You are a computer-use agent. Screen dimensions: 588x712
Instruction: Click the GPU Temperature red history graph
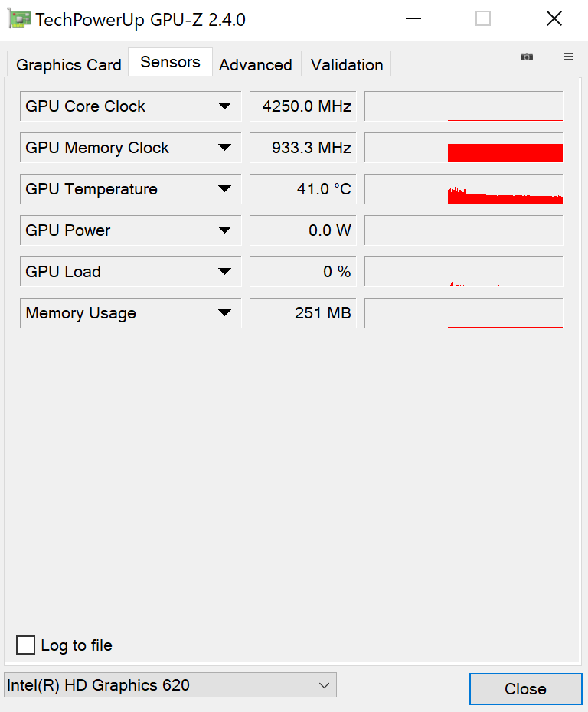coord(505,197)
